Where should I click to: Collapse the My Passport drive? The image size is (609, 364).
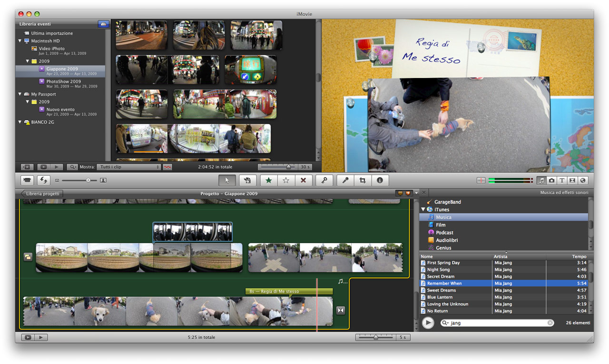click(x=20, y=94)
